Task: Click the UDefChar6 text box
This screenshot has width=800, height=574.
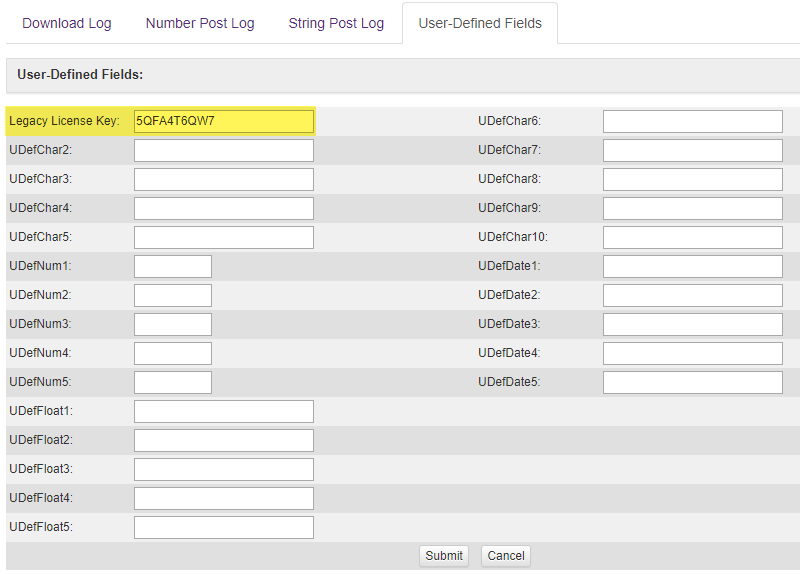Action: pos(693,121)
